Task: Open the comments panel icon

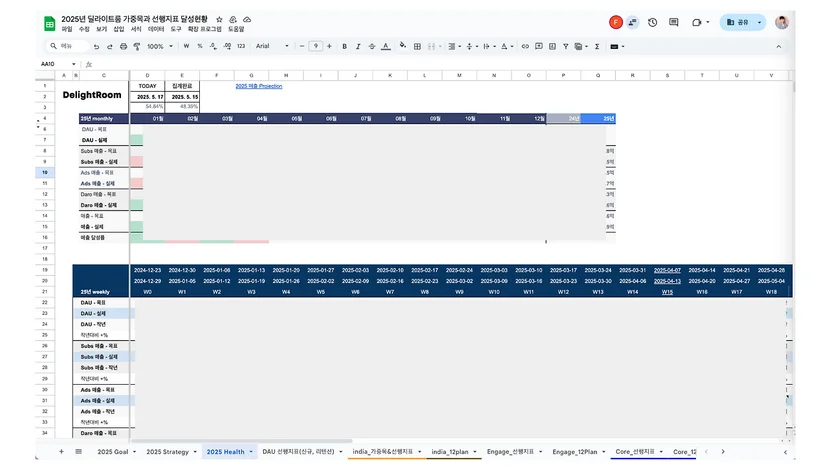Action: 673,22
